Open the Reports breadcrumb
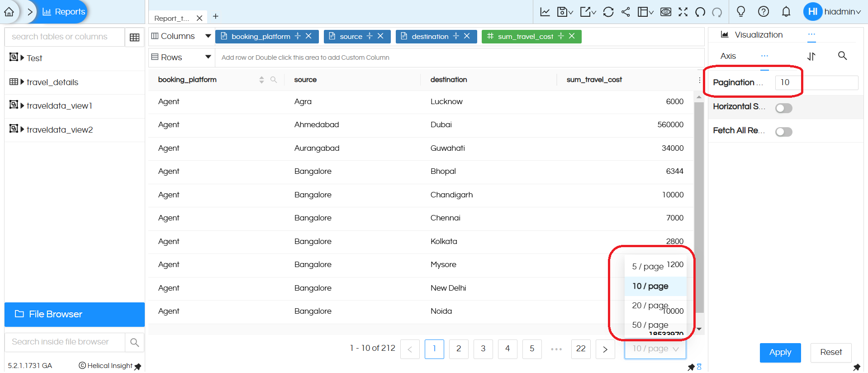The height and width of the screenshot is (373, 868). [x=64, y=12]
